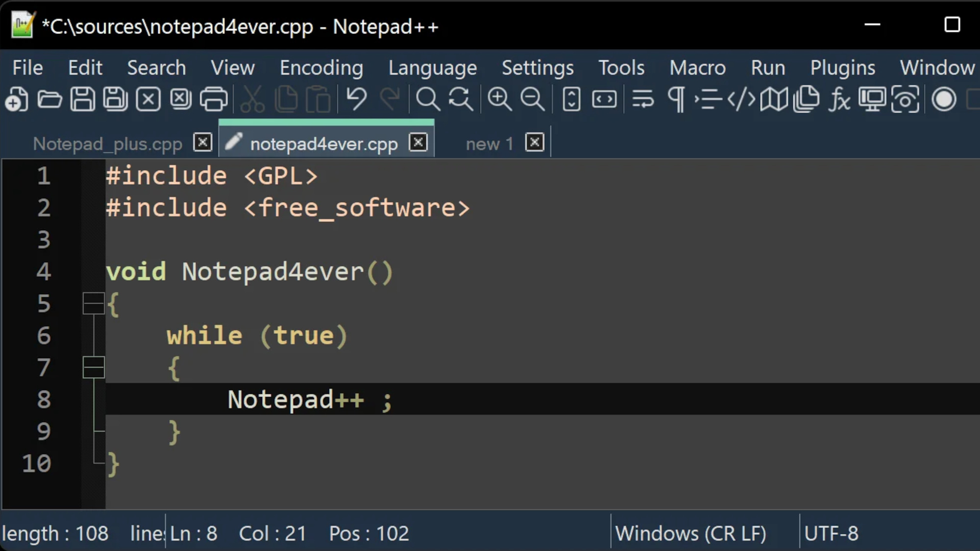The image size is (980, 551).
Task: Collapse the Notepad4ever function fold
Action: pos(94,303)
